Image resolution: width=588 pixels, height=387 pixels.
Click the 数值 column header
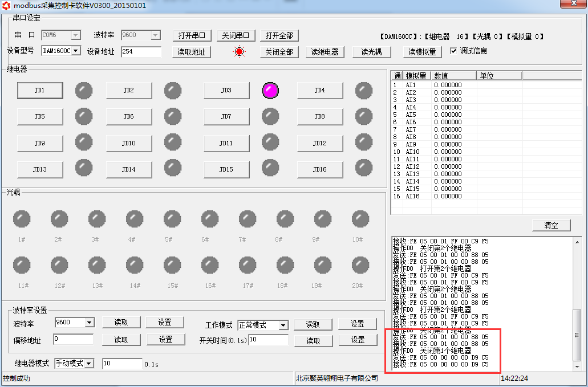tap(453, 76)
